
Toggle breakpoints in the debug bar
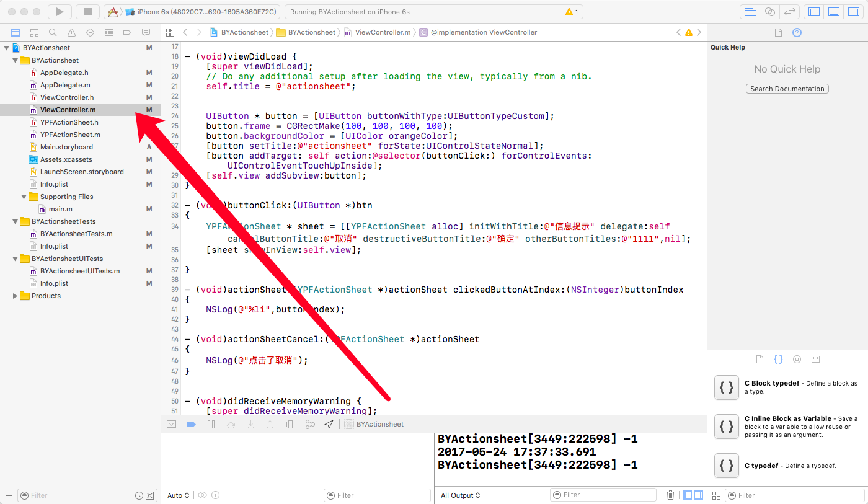coord(191,424)
